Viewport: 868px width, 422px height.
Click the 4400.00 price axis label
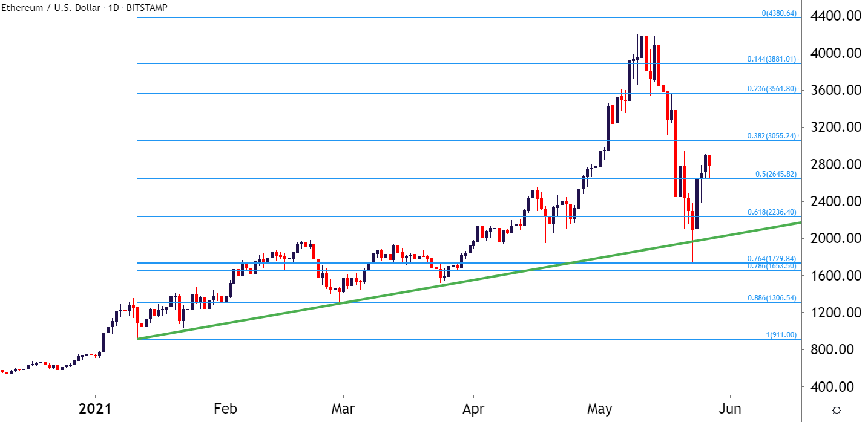835,16
